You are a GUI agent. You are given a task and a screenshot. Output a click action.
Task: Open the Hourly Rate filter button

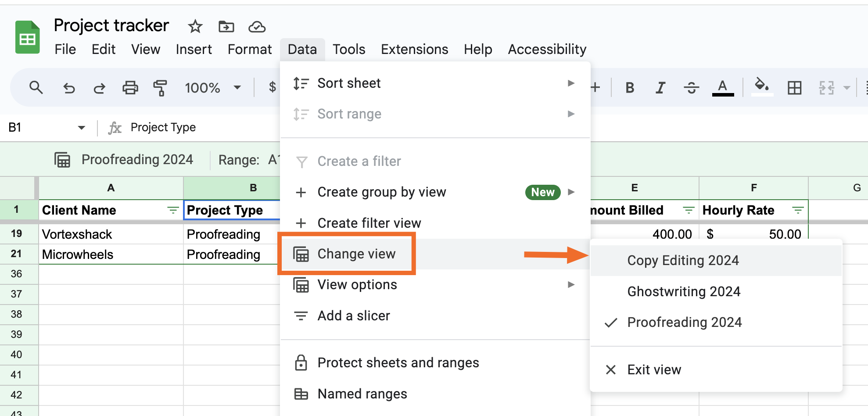click(x=798, y=210)
